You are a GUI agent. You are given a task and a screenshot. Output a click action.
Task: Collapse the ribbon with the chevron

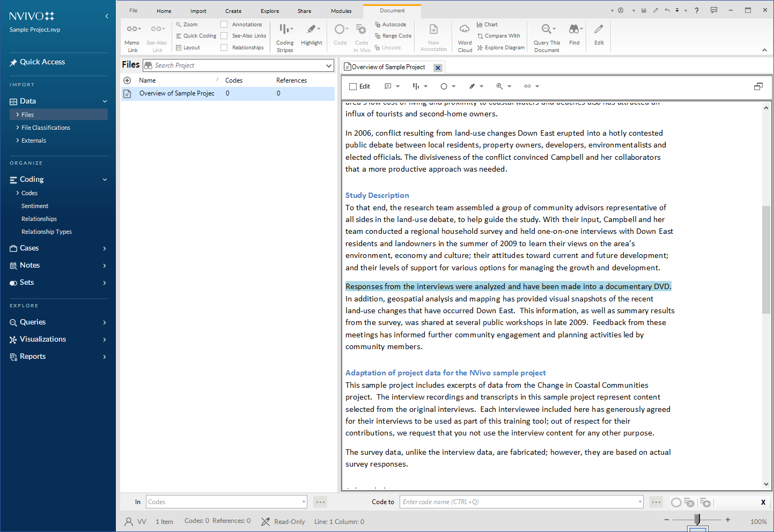pyautogui.click(x=764, y=50)
